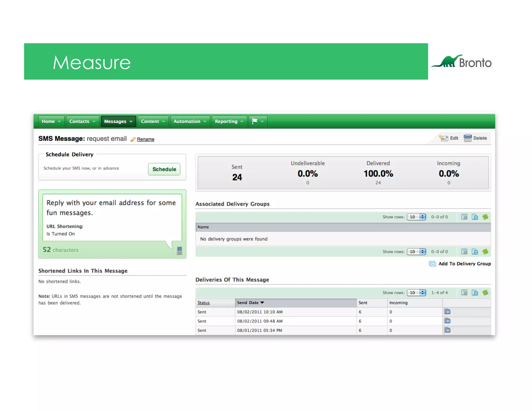Click the refresh icon in Deliveries table toolbar

(x=485, y=293)
